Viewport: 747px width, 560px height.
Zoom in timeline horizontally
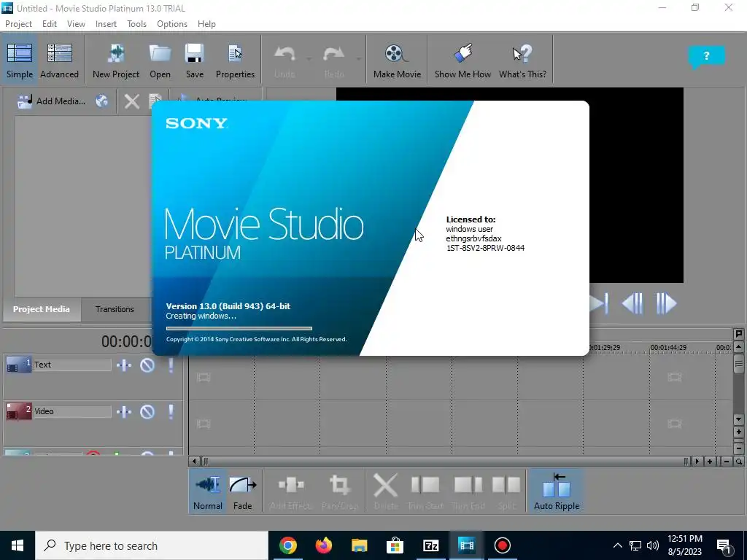click(710, 461)
